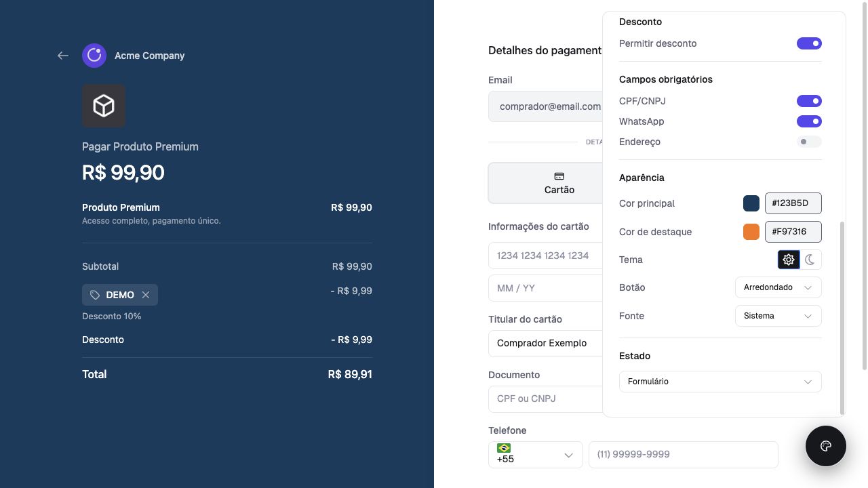Open the palette customization button
The width and height of the screenshot is (868, 488).
tap(826, 446)
